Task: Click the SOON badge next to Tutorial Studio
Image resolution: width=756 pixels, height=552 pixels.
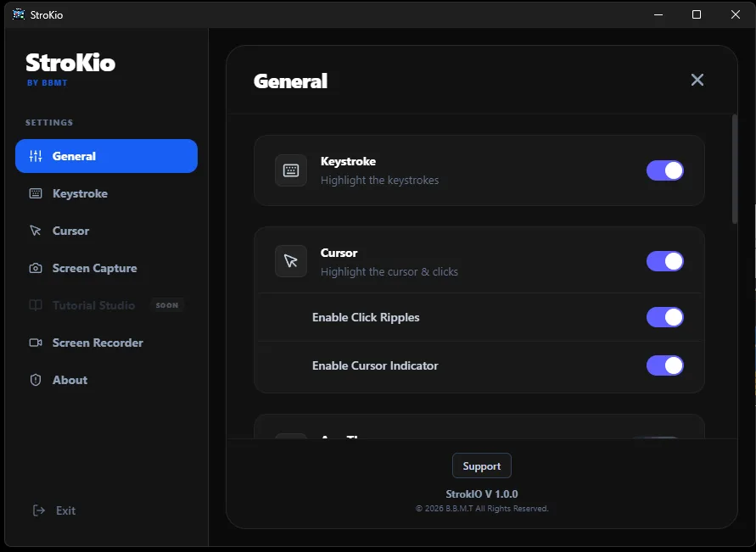Action: point(167,305)
